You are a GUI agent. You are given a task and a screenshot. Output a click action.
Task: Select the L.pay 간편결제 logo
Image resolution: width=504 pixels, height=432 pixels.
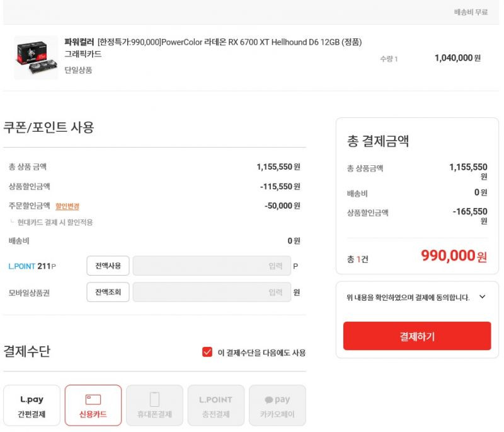(31, 399)
